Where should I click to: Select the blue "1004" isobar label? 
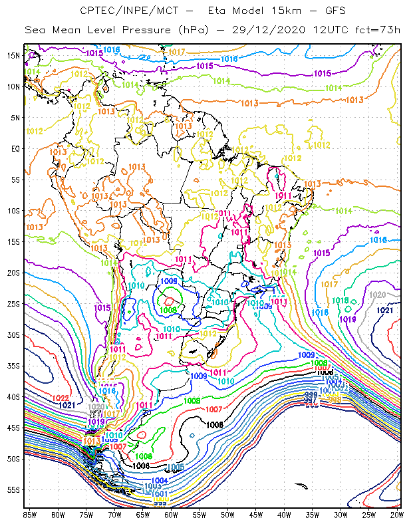pyautogui.click(x=159, y=480)
